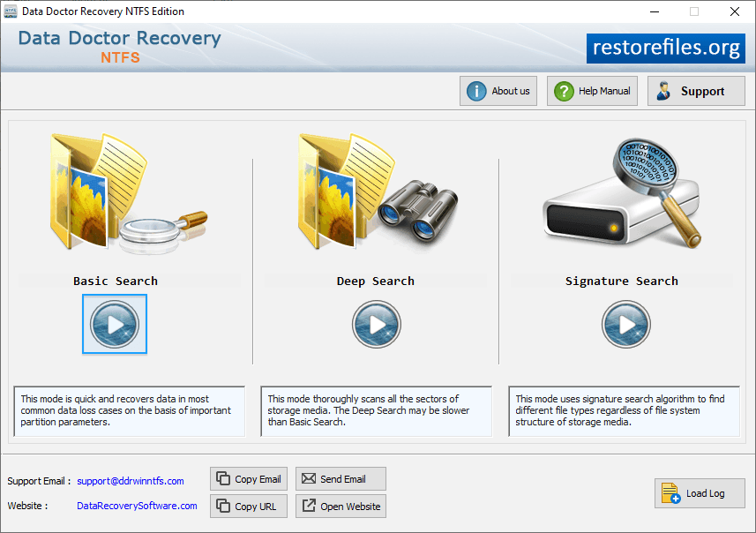Screen dimensions: 756x533
Task: Load a saved log file
Action: point(700,493)
